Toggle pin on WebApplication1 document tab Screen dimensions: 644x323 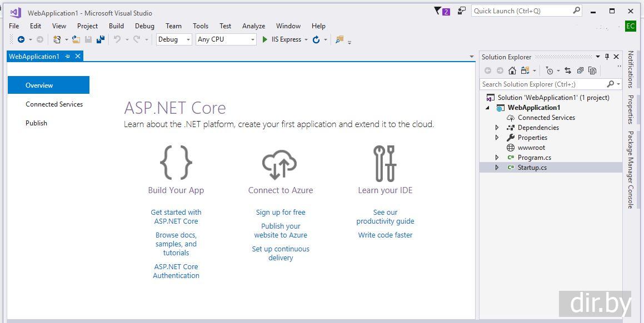click(67, 56)
